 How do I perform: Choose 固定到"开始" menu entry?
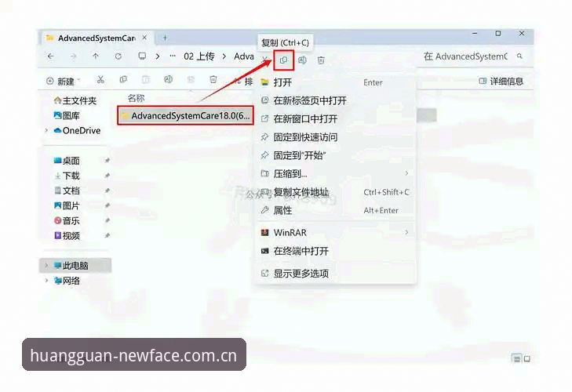335,155
